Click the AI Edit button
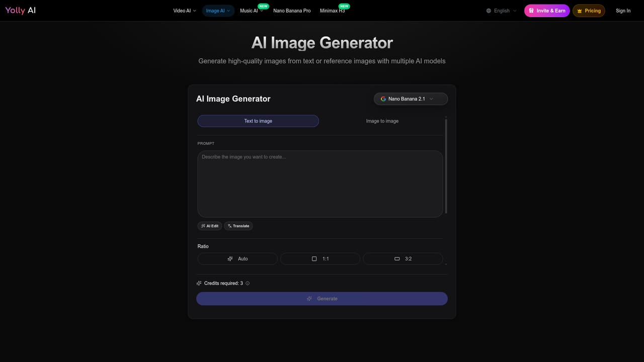The height and width of the screenshot is (362, 644). (210, 226)
